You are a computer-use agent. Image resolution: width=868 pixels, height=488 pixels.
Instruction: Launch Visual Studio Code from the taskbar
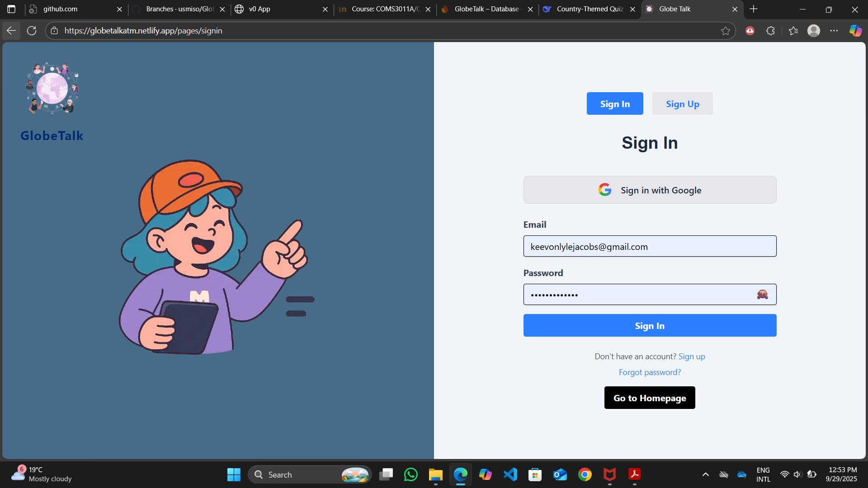pyautogui.click(x=510, y=474)
